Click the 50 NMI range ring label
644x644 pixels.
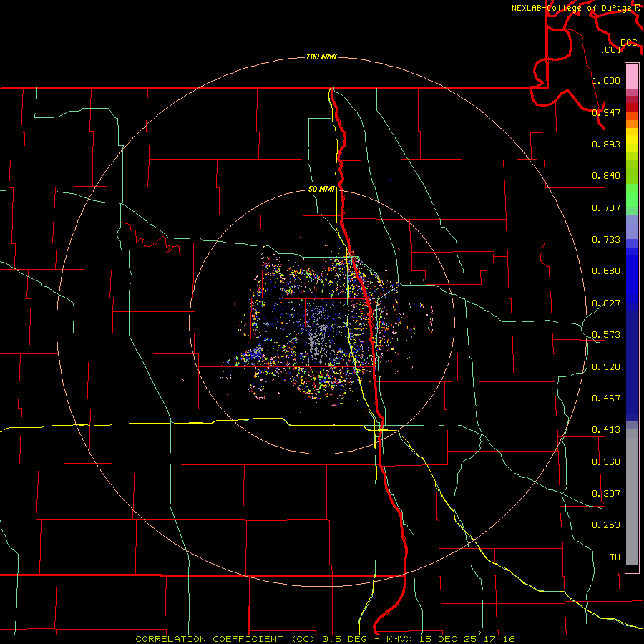pyautogui.click(x=321, y=189)
